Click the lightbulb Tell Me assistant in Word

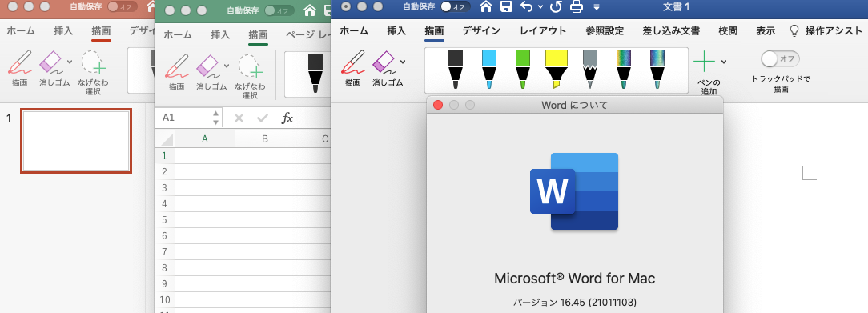[x=794, y=31]
